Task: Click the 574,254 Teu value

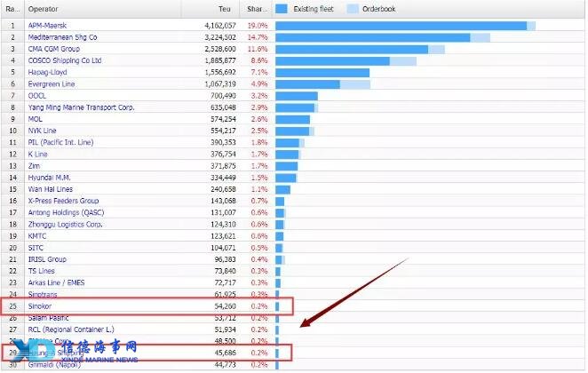Action: [223, 119]
